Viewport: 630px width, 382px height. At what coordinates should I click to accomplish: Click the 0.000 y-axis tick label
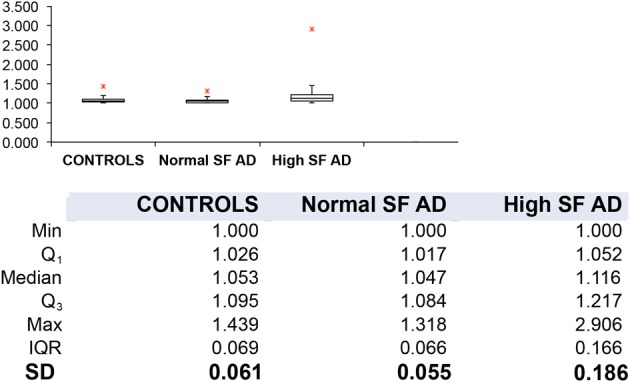[x=25, y=142]
